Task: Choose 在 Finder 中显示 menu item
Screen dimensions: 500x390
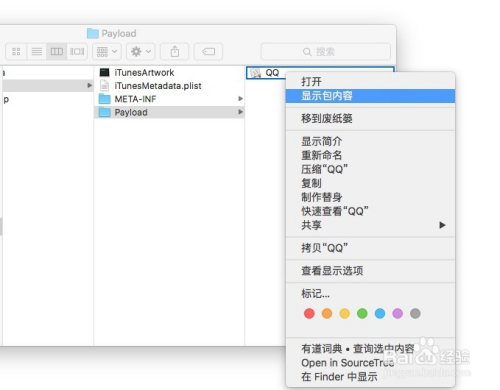Action: tap(370, 377)
